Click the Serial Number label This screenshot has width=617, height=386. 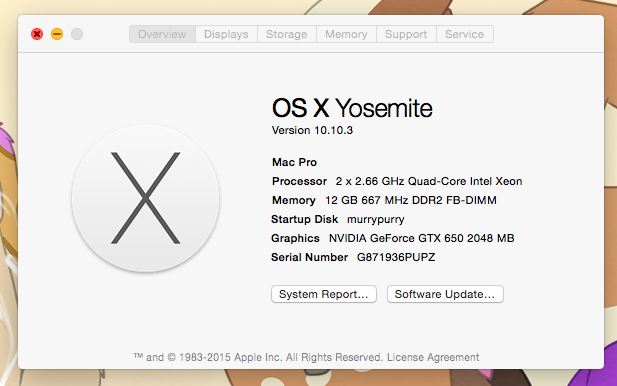[x=309, y=257]
